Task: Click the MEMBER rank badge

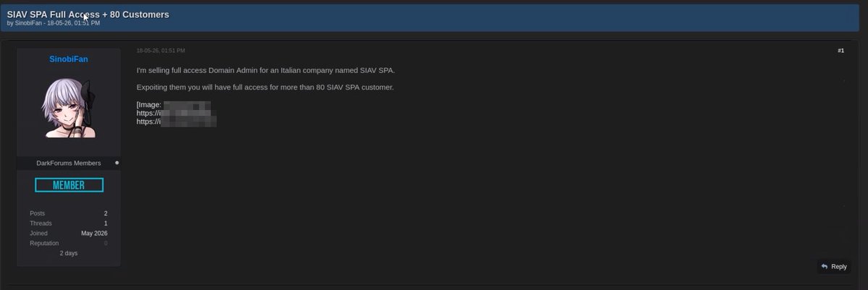Action: click(x=69, y=186)
